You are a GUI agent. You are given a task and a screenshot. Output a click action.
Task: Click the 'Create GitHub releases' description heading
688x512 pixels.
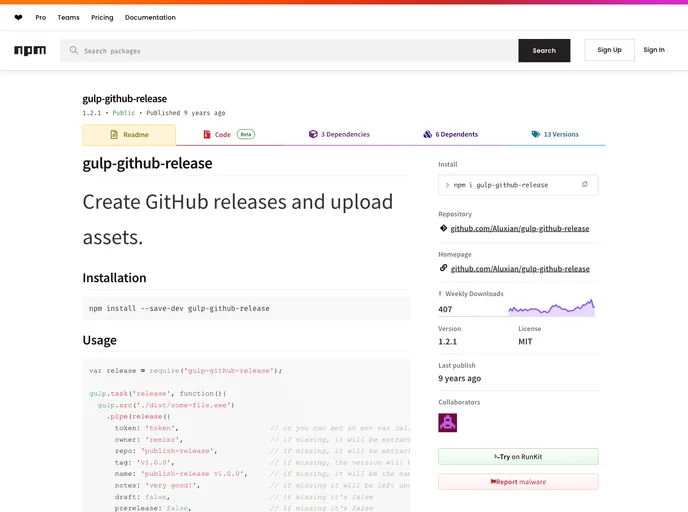pyautogui.click(x=237, y=219)
